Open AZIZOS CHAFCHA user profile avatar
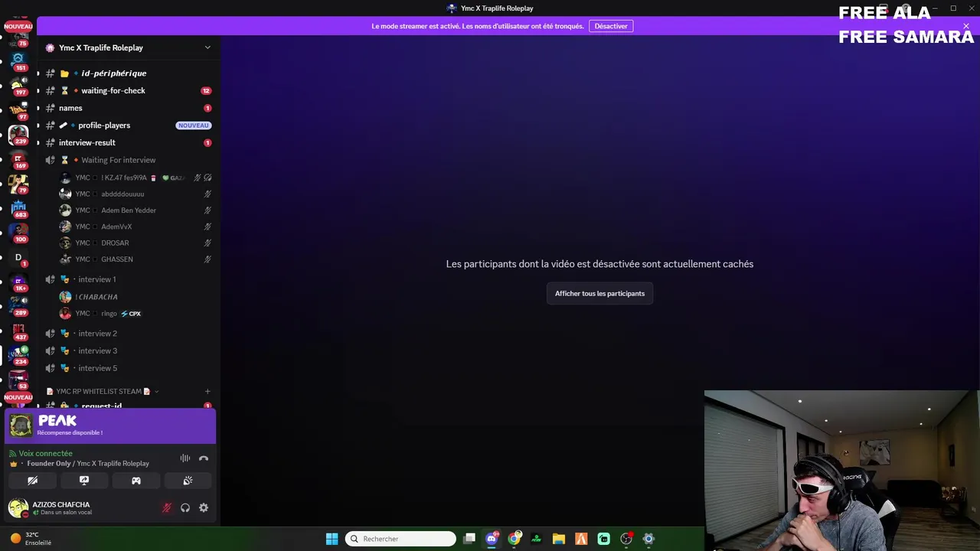 click(x=18, y=507)
